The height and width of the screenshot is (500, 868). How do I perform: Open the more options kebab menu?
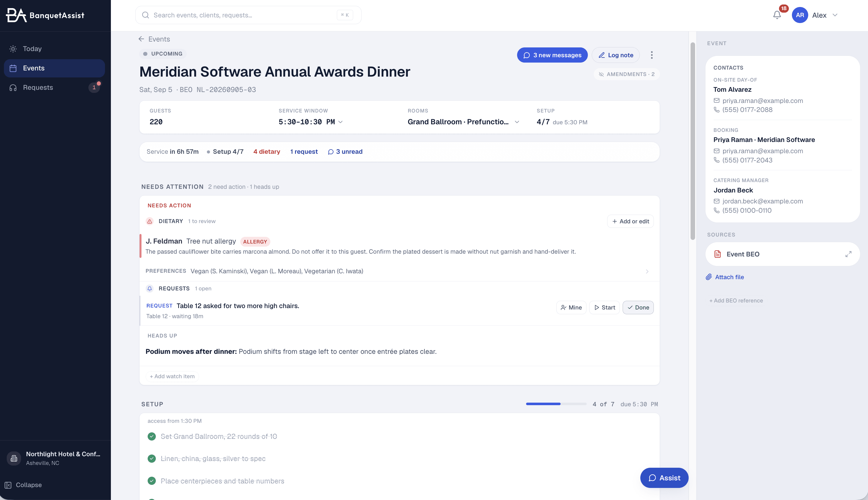652,55
